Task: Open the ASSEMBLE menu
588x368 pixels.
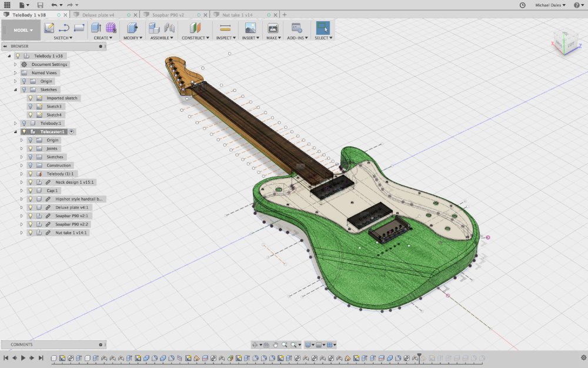Action: 162,38
